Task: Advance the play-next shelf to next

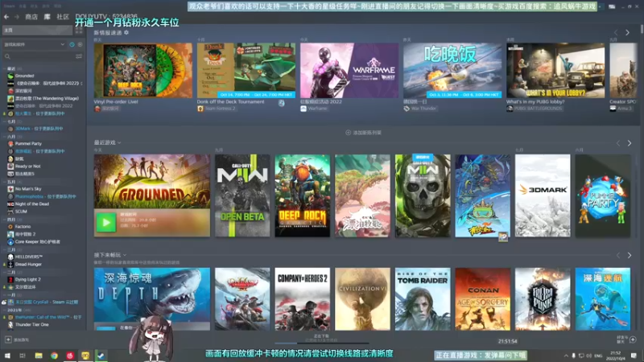Action: pos(630,255)
